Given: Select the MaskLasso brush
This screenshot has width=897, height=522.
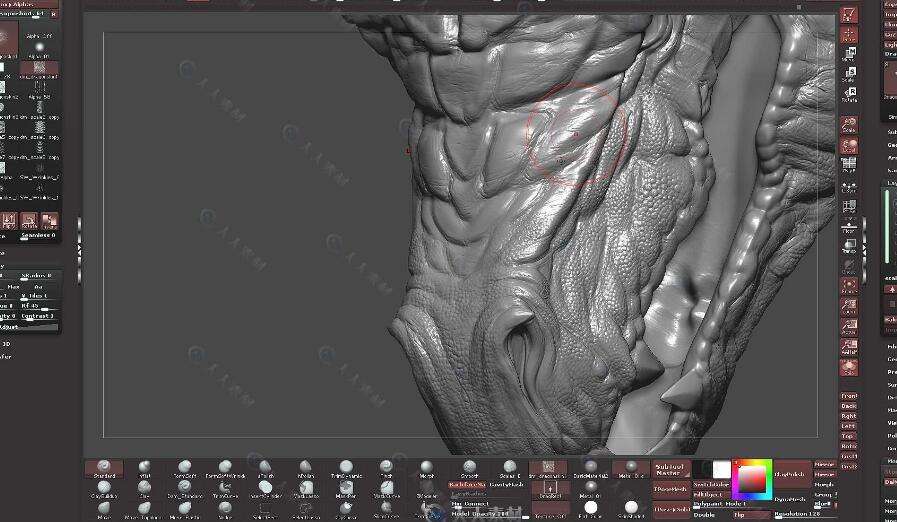Looking at the screenshot, I should click(x=305, y=490).
